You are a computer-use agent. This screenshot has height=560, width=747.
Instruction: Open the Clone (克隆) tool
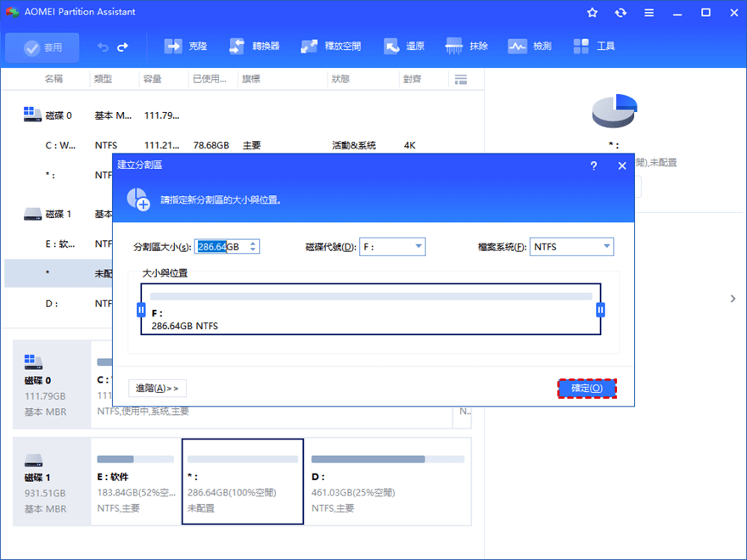coord(185,46)
